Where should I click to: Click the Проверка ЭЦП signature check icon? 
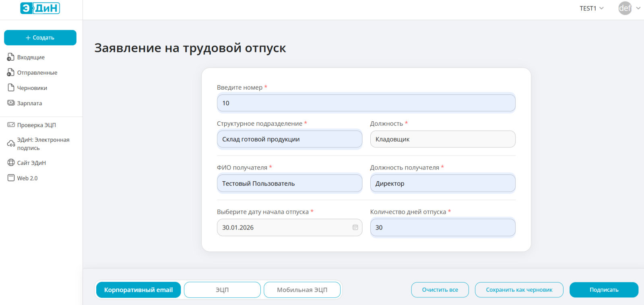pos(11,125)
